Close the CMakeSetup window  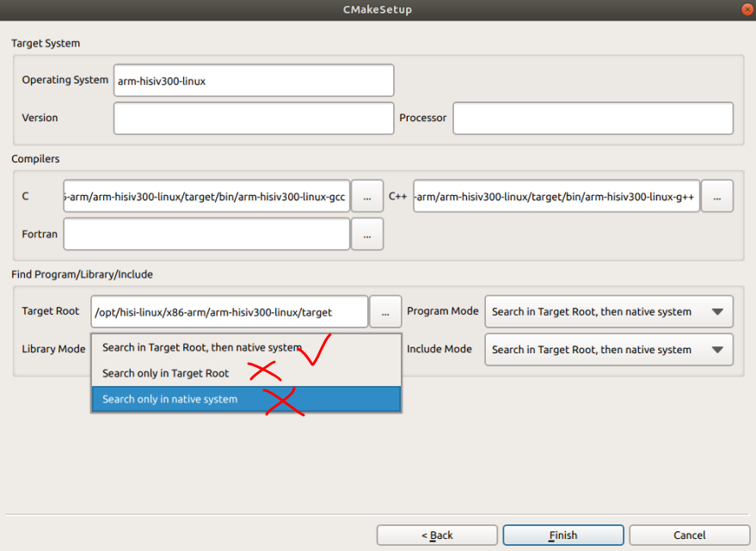(x=747, y=9)
